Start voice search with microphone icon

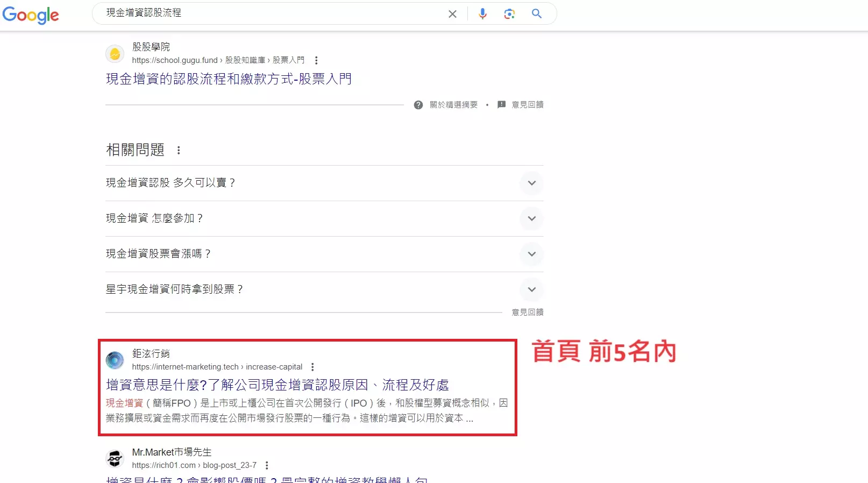tap(482, 14)
